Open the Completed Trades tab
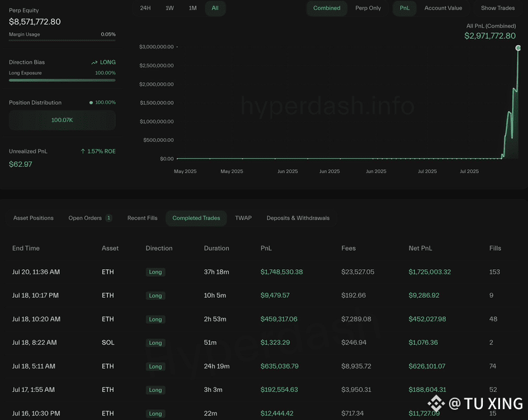This screenshot has height=420, width=528. click(196, 218)
